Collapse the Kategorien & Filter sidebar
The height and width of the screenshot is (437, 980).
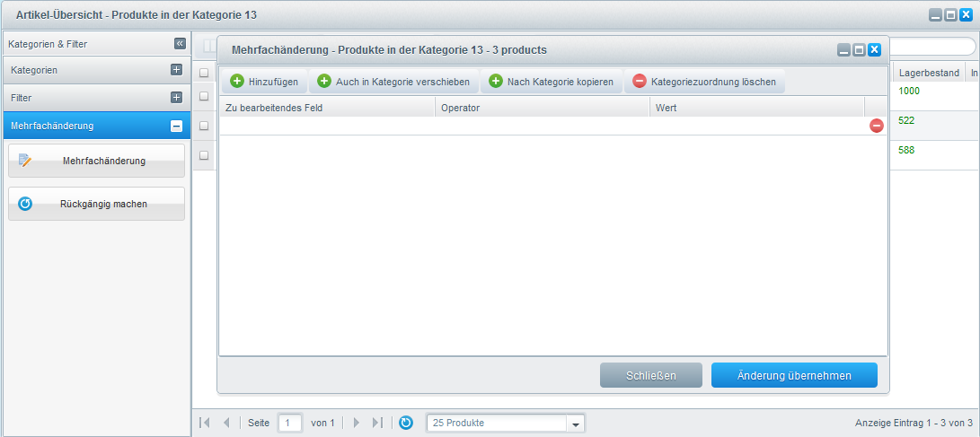coord(180,43)
